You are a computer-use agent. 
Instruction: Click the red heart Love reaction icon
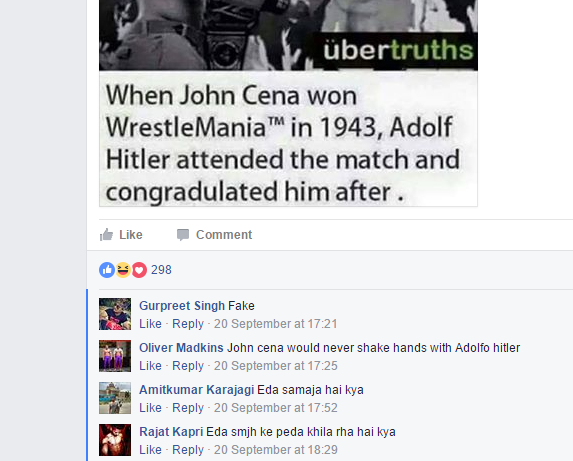coord(139,270)
